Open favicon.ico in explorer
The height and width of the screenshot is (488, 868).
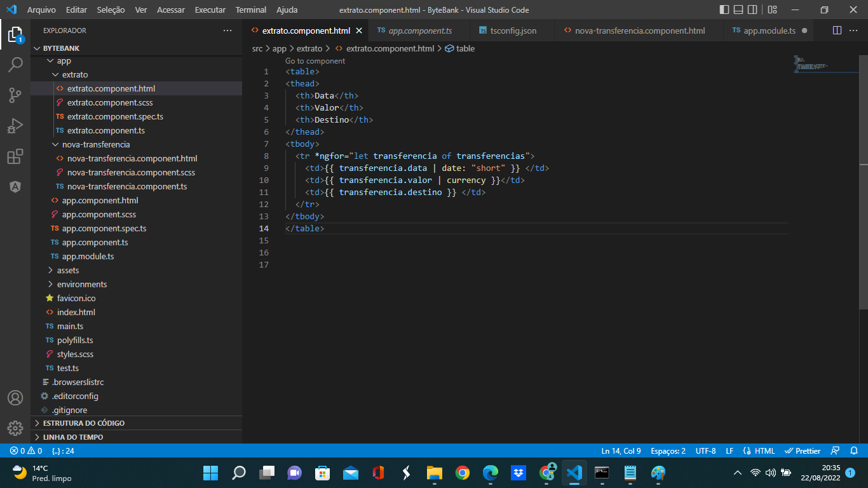click(136, 299)
